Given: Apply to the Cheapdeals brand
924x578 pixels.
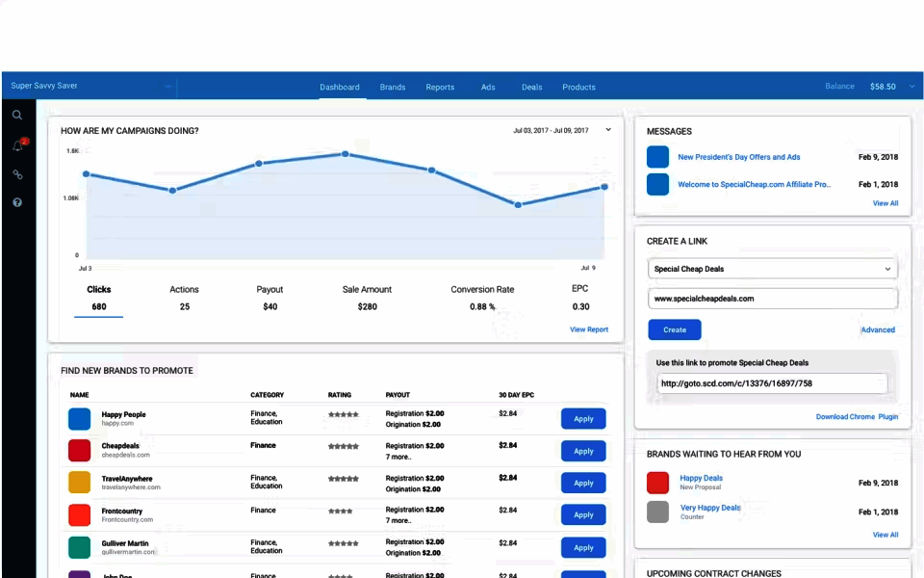Looking at the screenshot, I should (583, 451).
